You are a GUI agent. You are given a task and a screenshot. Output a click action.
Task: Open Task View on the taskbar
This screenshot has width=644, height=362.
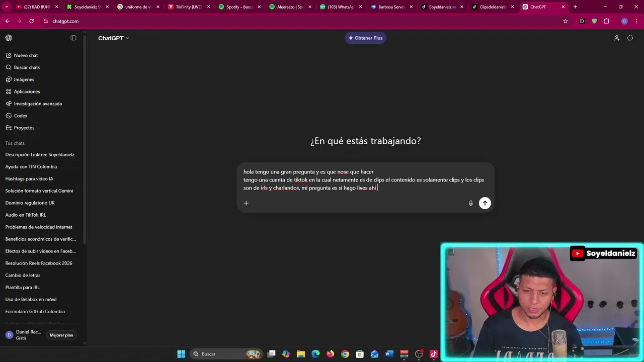pyautogui.click(x=272, y=354)
